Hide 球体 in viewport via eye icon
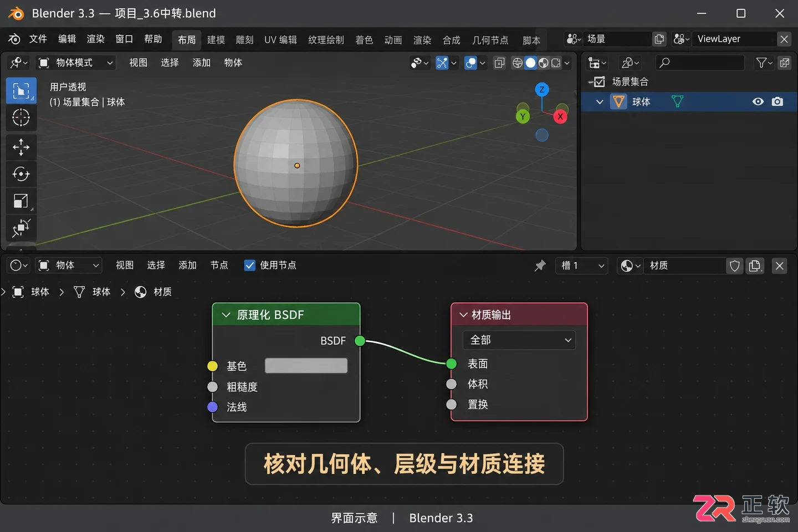This screenshot has width=798, height=532. tap(758, 101)
